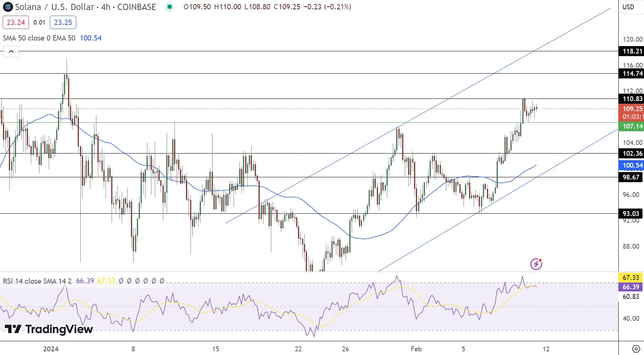Collapse the chart legend with the chevron
644x355 pixels.
11,51
